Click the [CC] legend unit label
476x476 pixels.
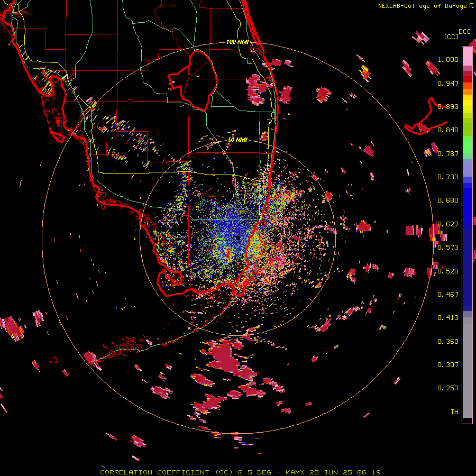coord(451,36)
